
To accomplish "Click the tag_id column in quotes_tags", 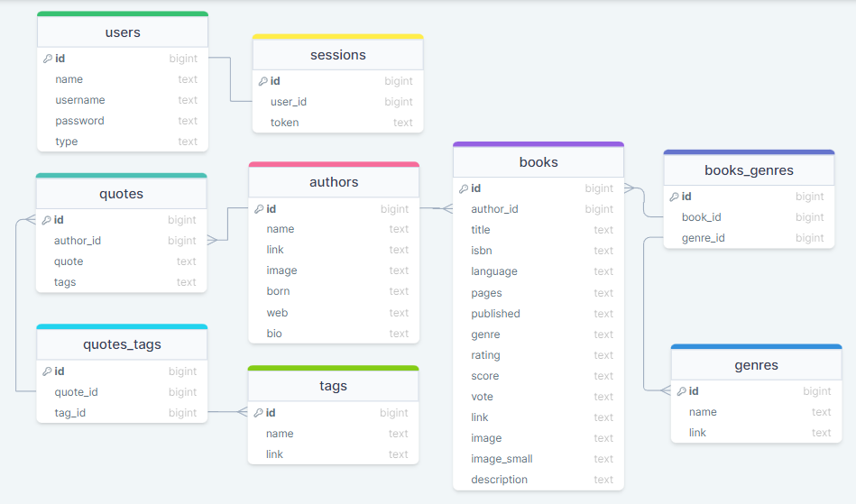I will click(x=122, y=413).
